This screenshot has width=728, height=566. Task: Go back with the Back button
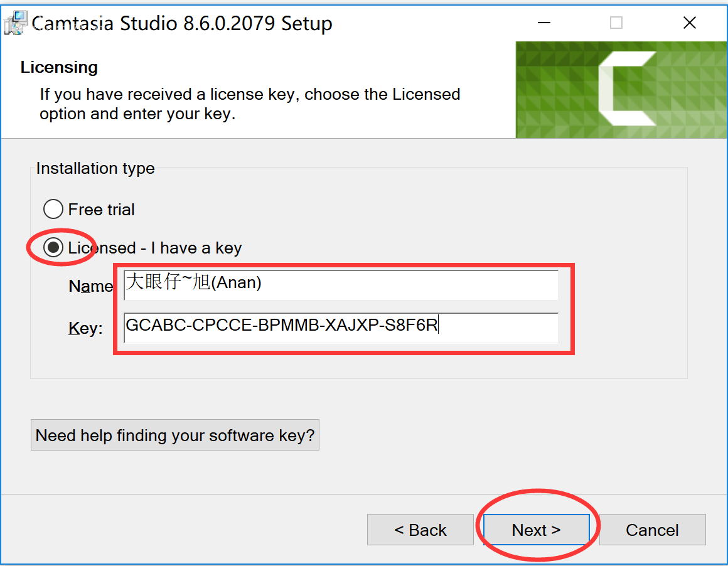[420, 530]
